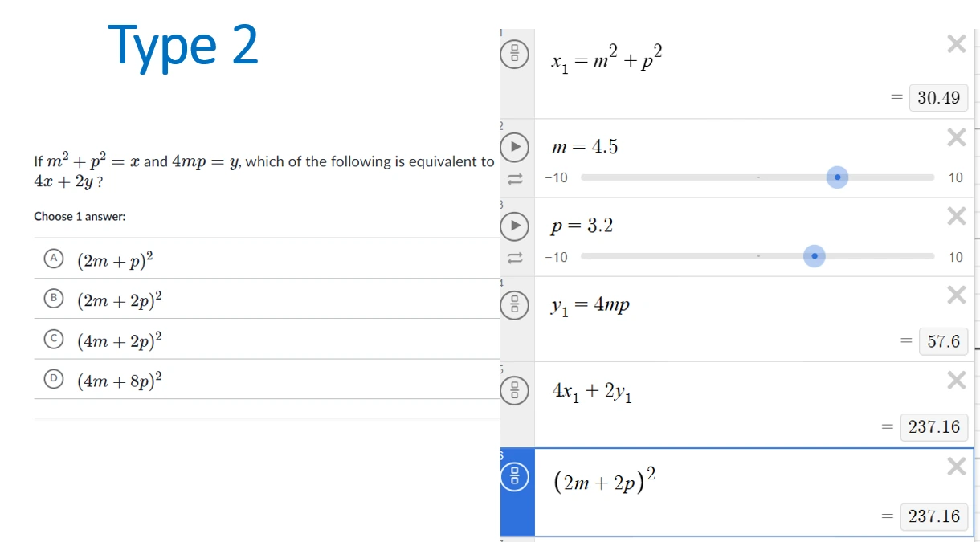980x542 pixels.
Task: Click the 237.16 result beside 4x₁ + 2y₁
Action: pyautogui.click(x=933, y=426)
